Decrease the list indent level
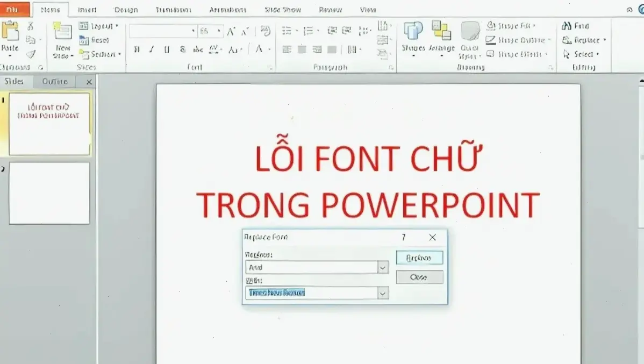 (x=332, y=31)
